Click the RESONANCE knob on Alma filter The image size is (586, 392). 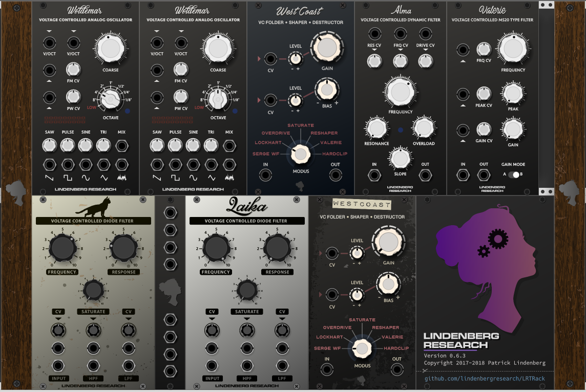pos(376,128)
